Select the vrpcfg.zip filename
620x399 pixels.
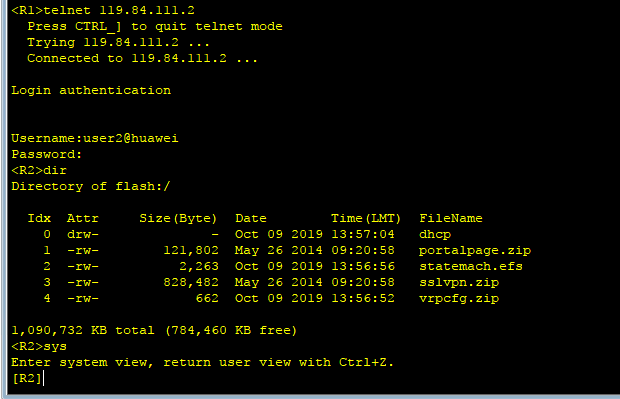tap(459, 299)
